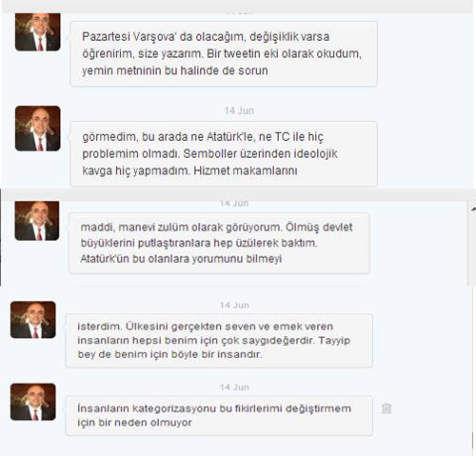Viewport: 476px width, 456px height.
Task: Click the 14 Jun timestamp above "isterdim" message
Action: (x=234, y=306)
